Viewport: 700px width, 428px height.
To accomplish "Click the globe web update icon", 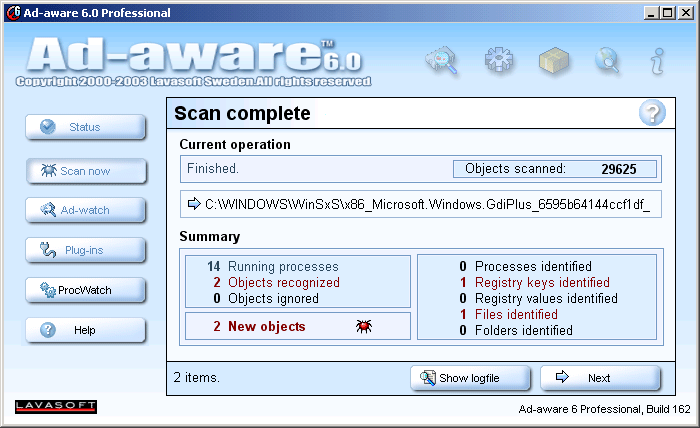I will click(607, 61).
